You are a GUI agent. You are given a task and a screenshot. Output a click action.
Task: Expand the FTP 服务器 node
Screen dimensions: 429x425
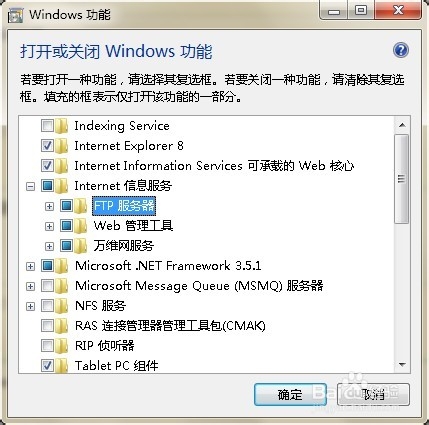[49, 206]
